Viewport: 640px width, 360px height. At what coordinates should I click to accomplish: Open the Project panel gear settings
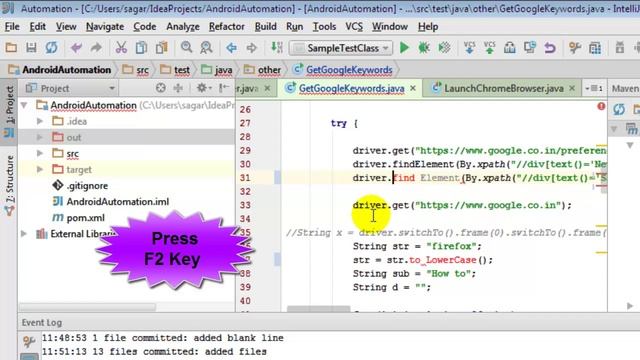[x=204, y=88]
